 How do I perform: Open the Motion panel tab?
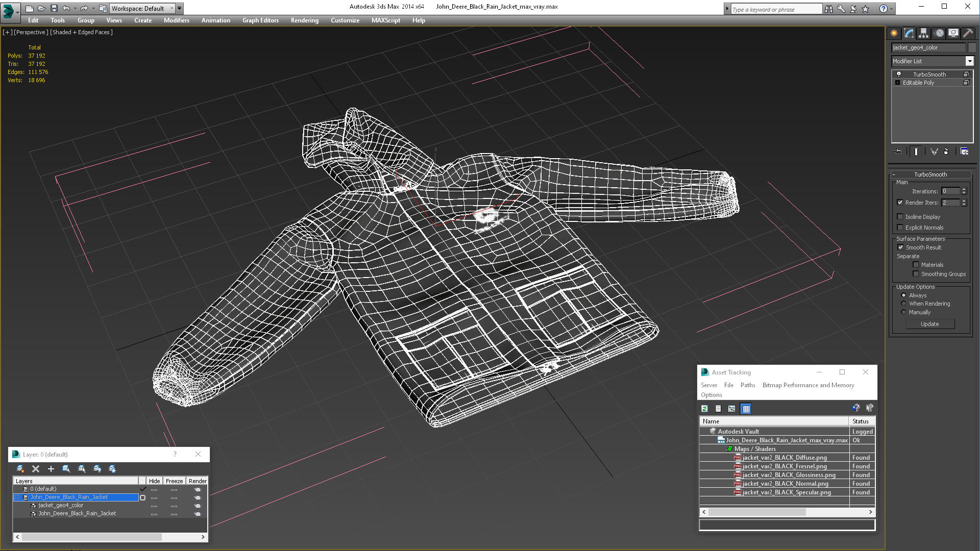[x=939, y=33]
